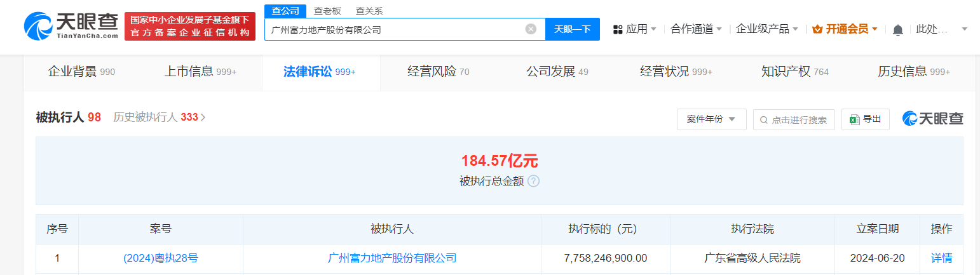This screenshot has height=275, width=980.
Task: Click the 应用 grid icon
Action: coord(617,29)
